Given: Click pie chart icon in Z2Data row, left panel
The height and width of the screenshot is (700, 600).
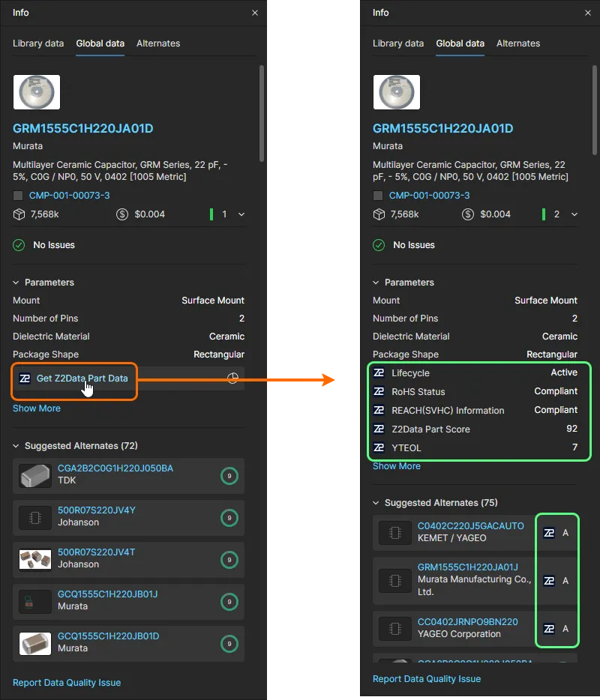Looking at the screenshot, I should 232,378.
